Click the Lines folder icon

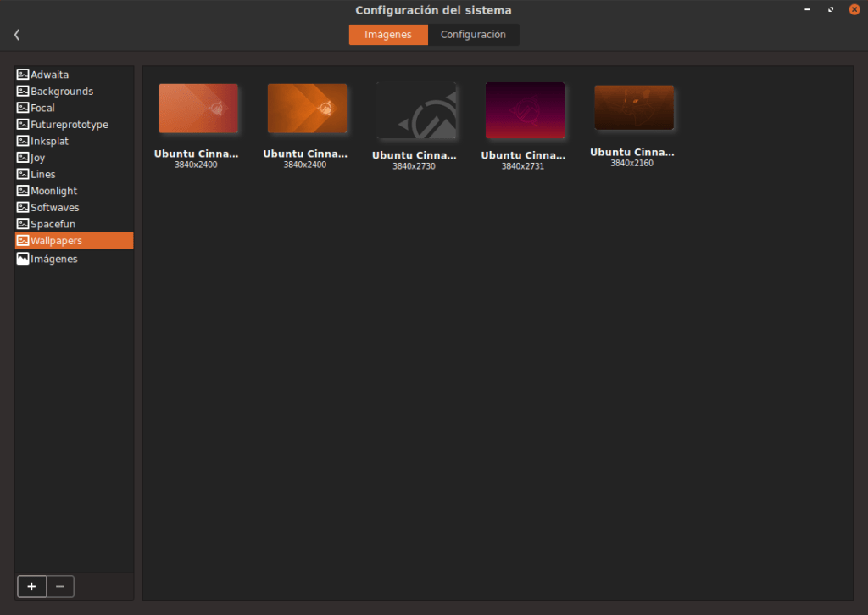(x=23, y=174)
